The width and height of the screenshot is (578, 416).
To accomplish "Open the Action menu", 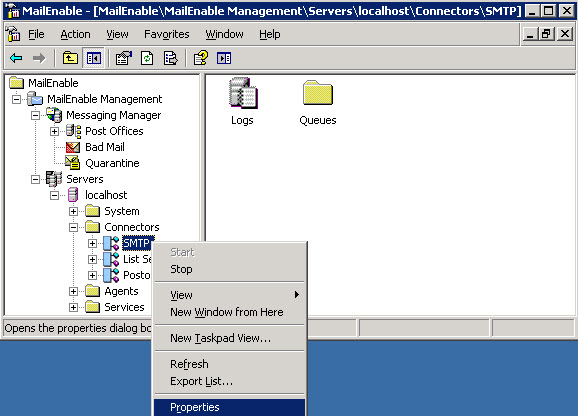I will (x=75, y=34).
